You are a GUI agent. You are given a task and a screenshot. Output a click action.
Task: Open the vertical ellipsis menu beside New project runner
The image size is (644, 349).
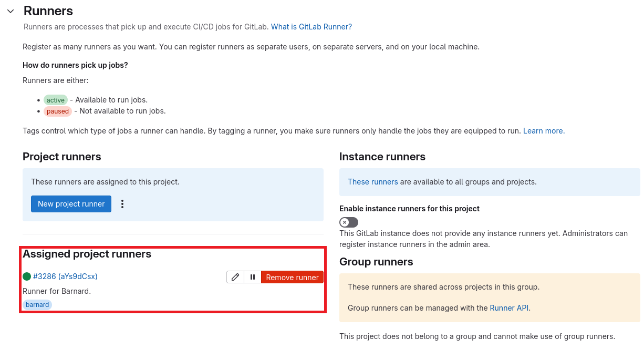click(122, 204)
